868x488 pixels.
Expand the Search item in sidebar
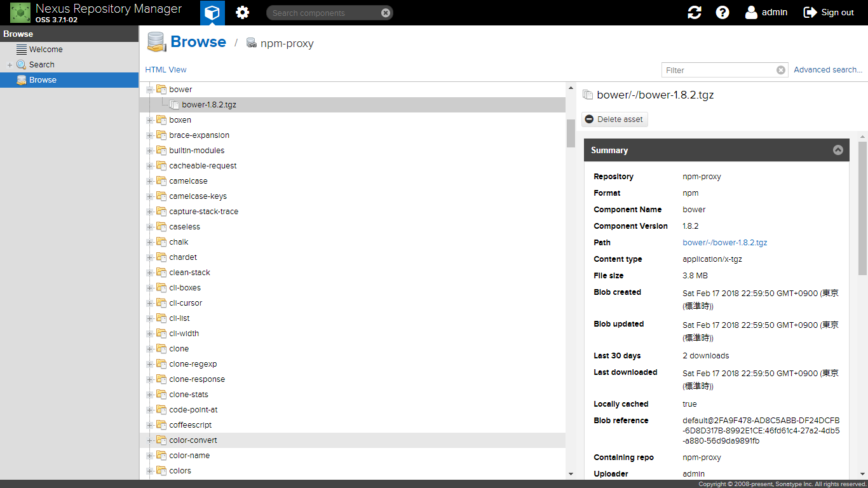10,65
